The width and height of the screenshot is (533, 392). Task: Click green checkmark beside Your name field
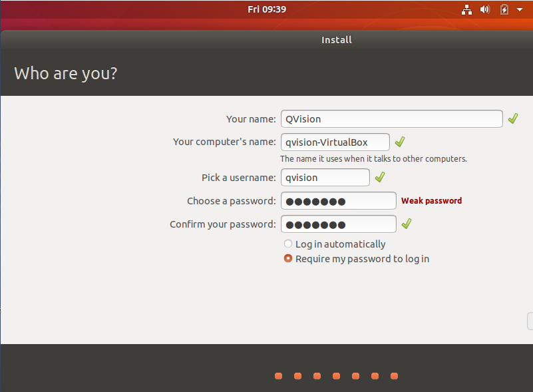coord(513,118)
